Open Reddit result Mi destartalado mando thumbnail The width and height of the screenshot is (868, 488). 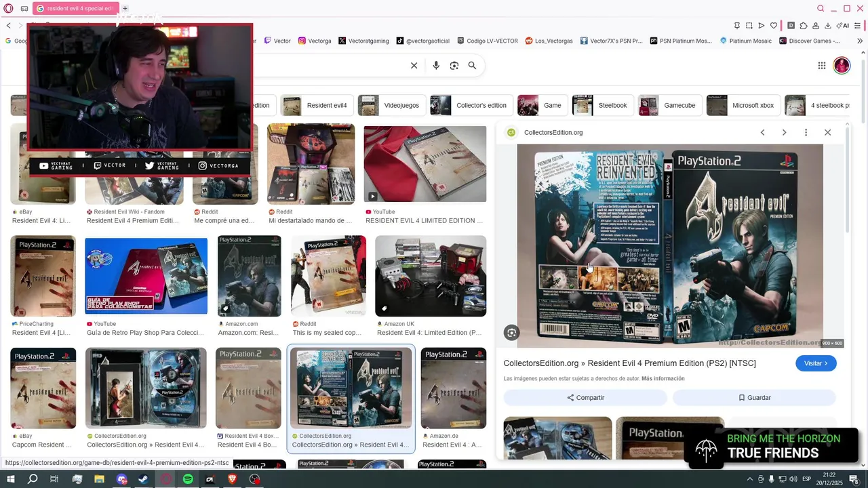311,164
